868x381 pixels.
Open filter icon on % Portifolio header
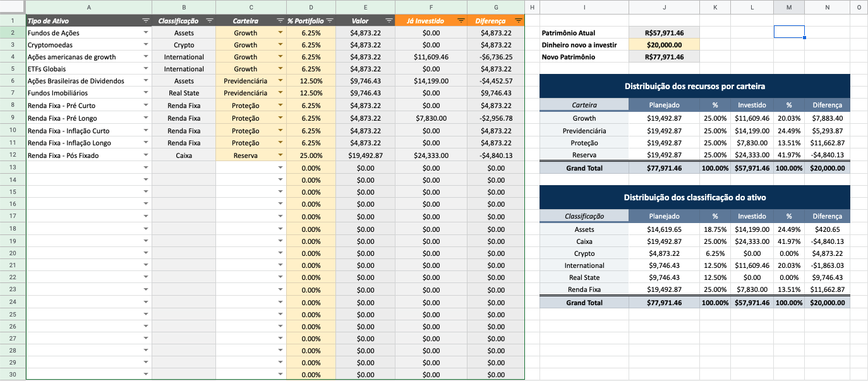point(329,21)
